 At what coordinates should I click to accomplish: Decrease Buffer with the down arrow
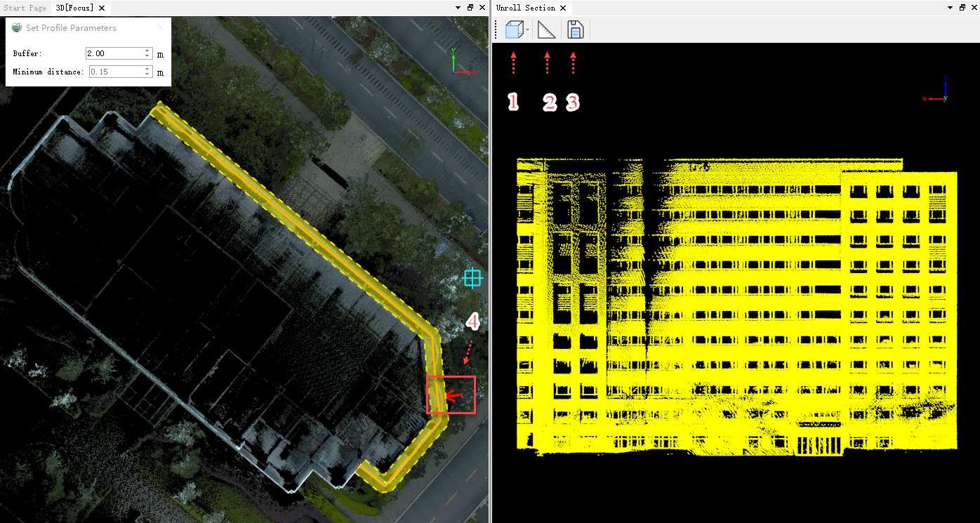(x=147, y=56)
